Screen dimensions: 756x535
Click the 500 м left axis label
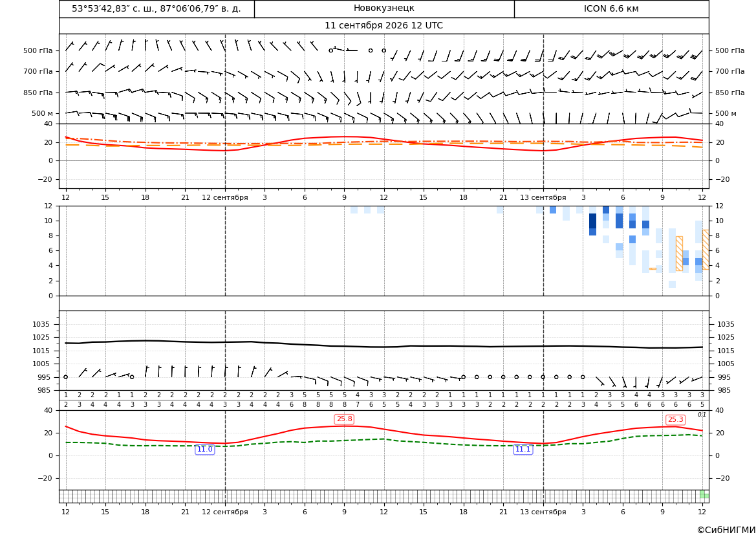click(x=42, y=113)
